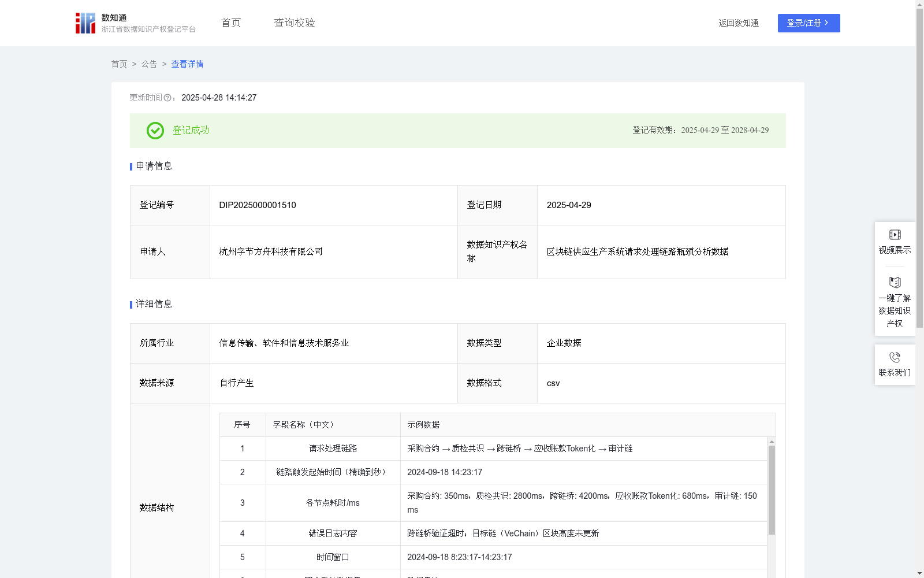Click the update time 2025-04-28 14:14:27
924x578 pixels.
coord(219,98)
